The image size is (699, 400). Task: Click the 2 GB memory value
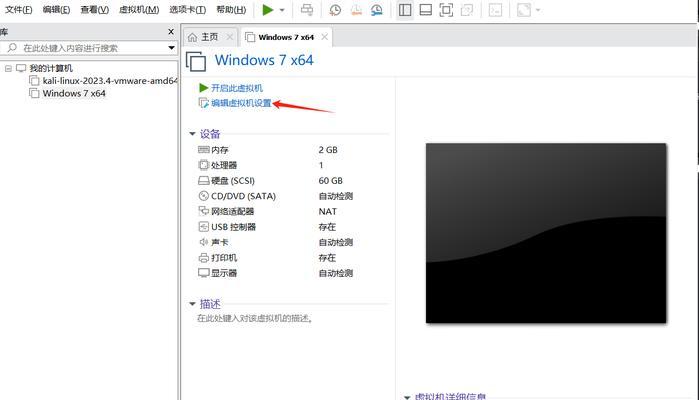coord(328,150)
